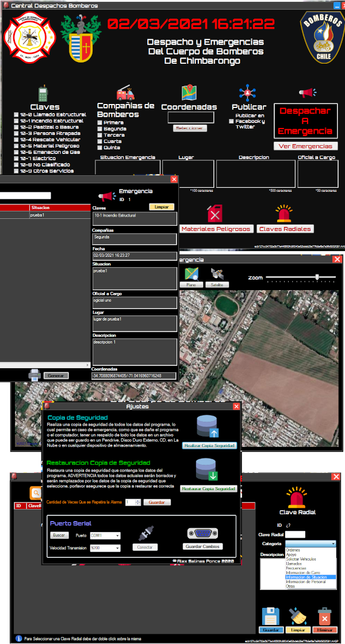Check the Segunda company checkbox

[100, 129]
